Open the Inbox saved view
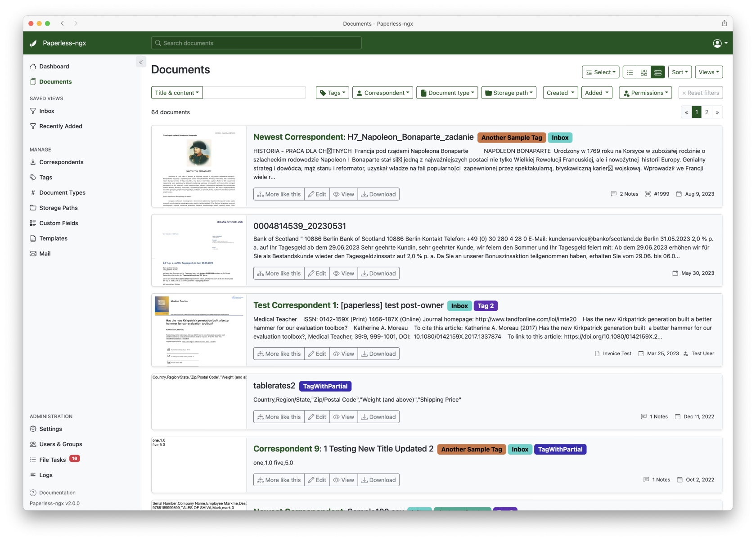This screenshot has width=756, height=541. tap(46, 111)
